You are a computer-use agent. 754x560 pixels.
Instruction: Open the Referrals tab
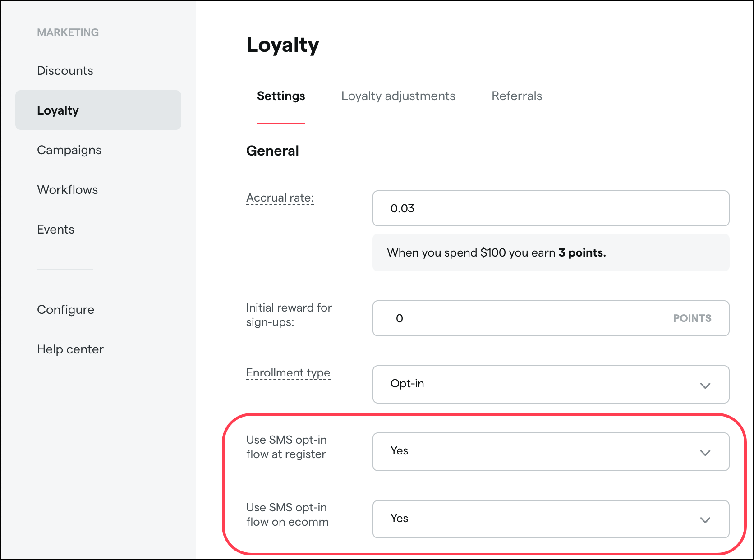[x=516, y=96]
